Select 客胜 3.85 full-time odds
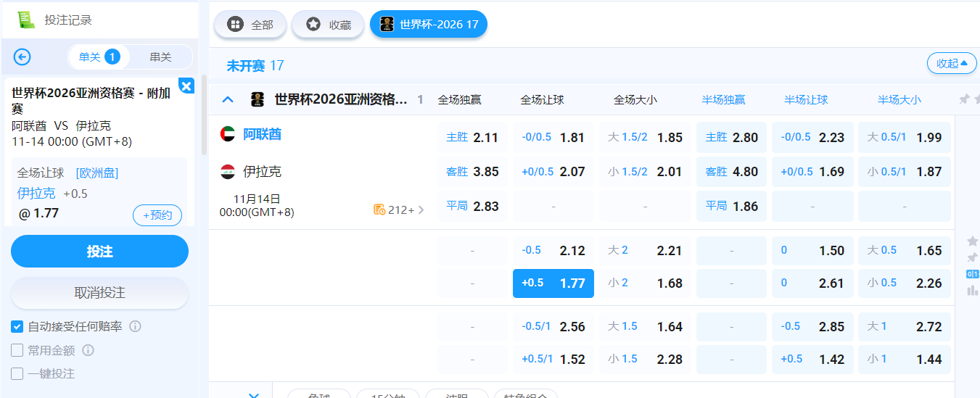The width and height of the screenshot is (980, 398). pos(472,172)
